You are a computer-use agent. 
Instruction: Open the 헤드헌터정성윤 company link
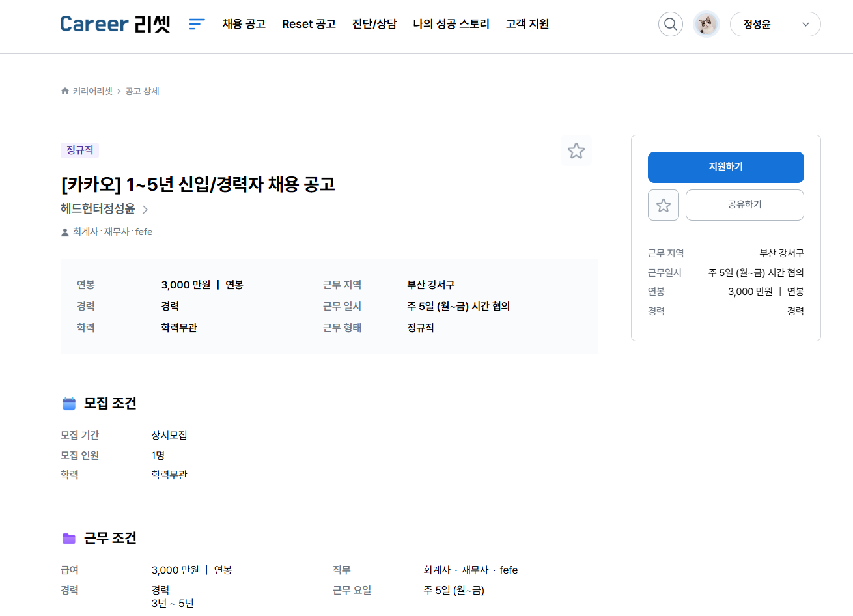[98, 209]
